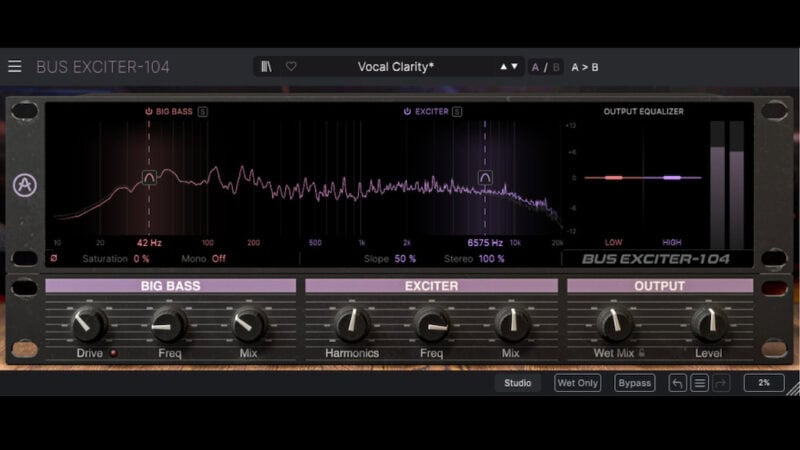
Task: Solo the Exciter band
Action: [457, 111]
